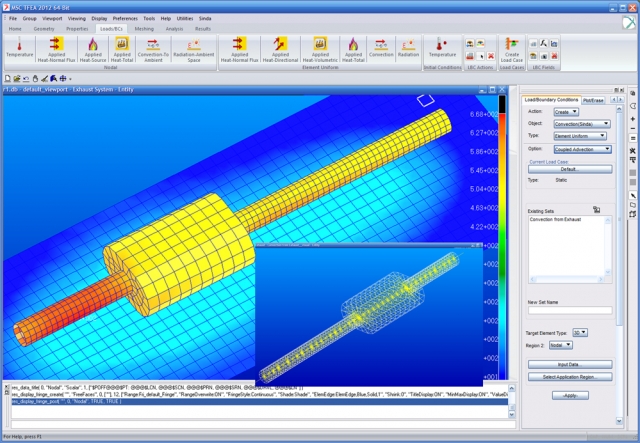Screen dimensions: 640x443
Task: Open the Create Load Case tool
Action: (x=511, y=47)
